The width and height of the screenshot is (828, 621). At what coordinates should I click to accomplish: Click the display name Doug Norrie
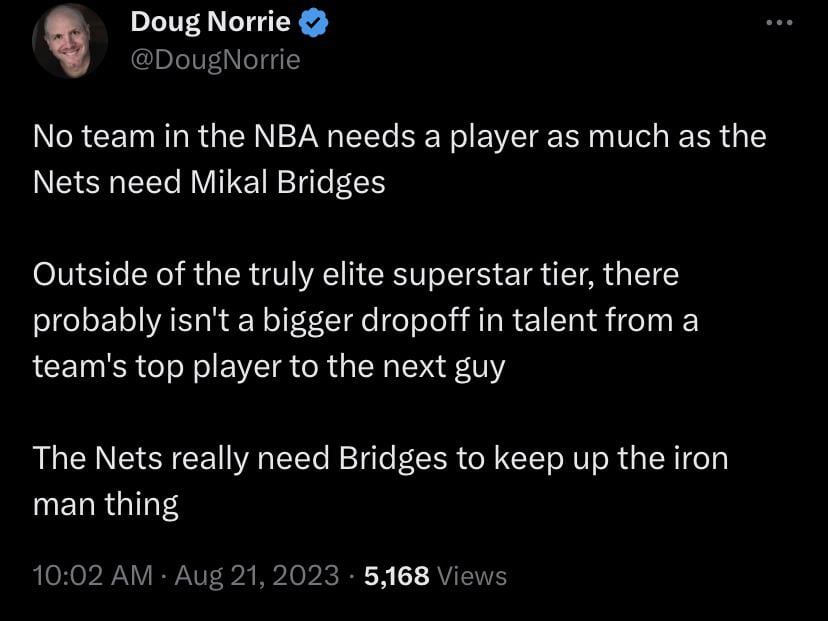[x=211, y=23]
